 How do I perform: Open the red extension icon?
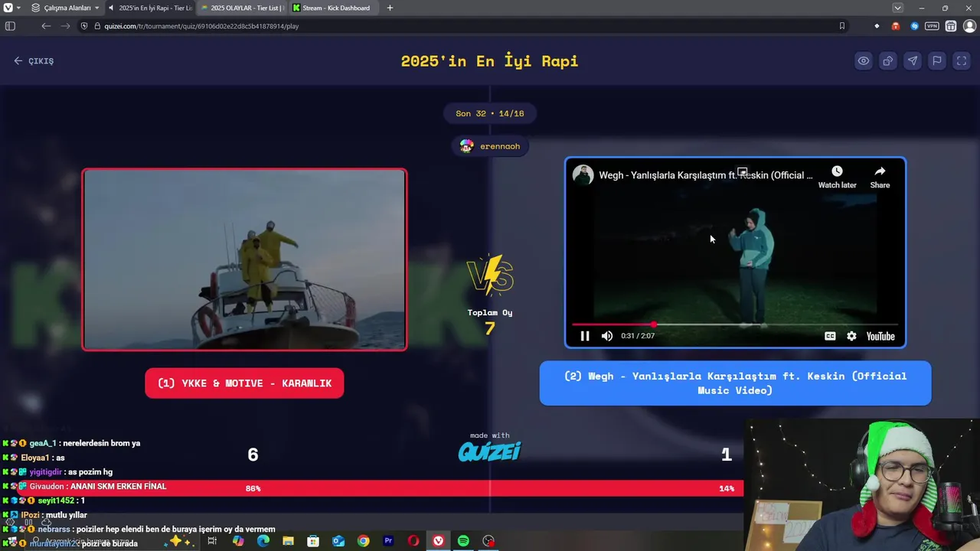click(896, 26)
